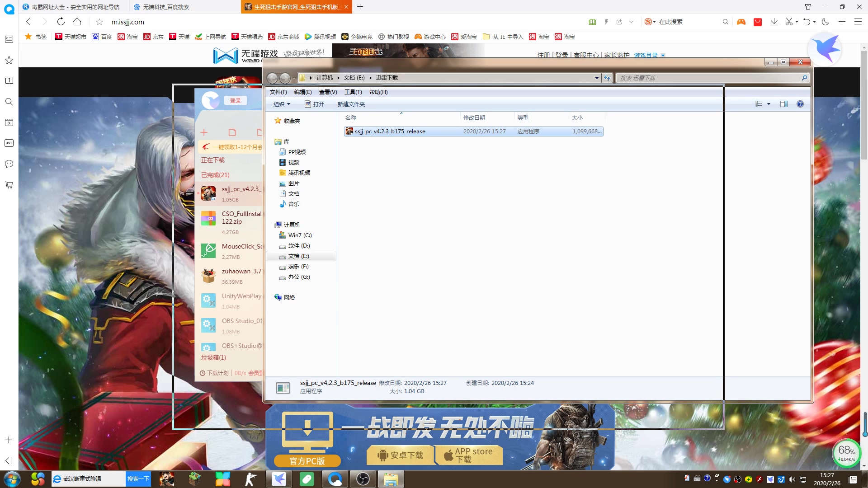Click the 68% speed meter circle
Screen dimensions: 868x488
pos(846,453)
